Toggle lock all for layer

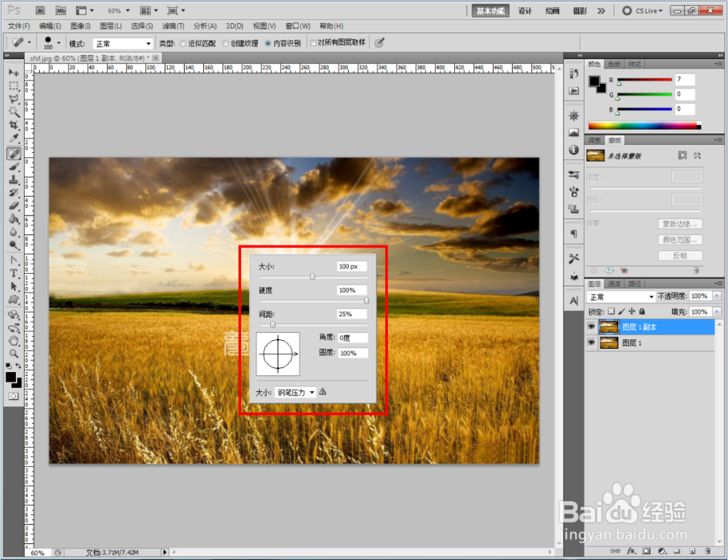641,312
